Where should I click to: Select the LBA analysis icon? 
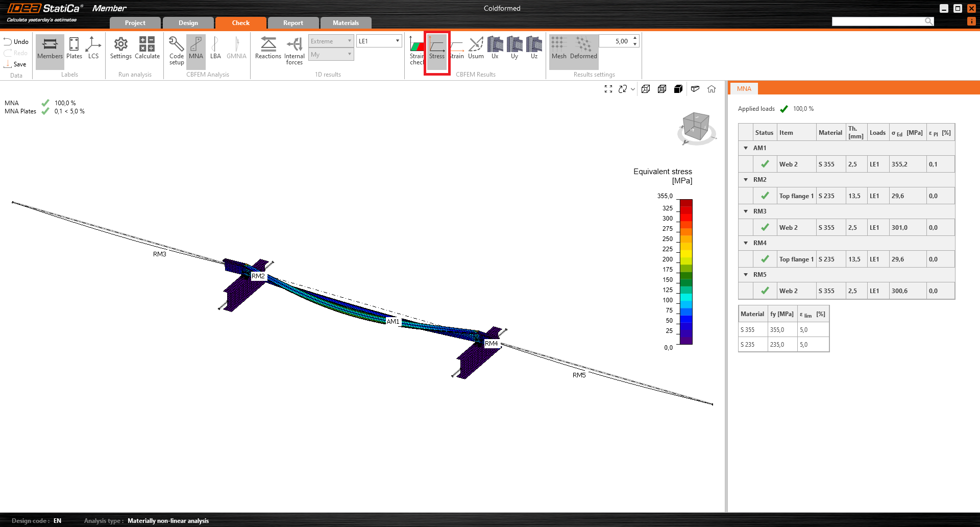pos(215,48)
